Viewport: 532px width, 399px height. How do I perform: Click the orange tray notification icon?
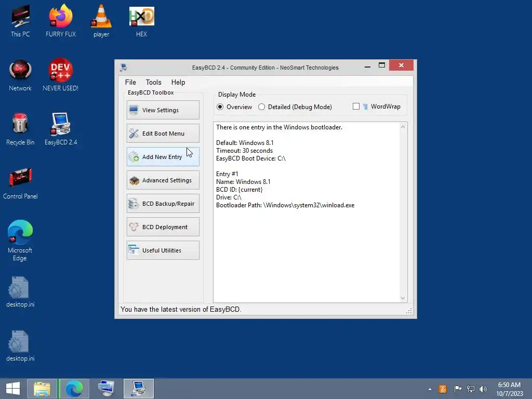pyautogui.click(x=443, y=389)
